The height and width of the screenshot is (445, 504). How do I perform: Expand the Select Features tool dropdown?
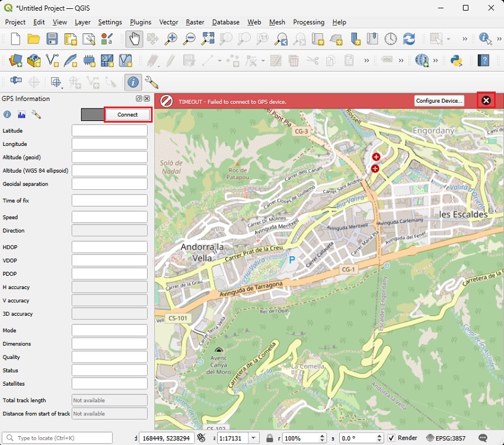(x=449, y=39)
